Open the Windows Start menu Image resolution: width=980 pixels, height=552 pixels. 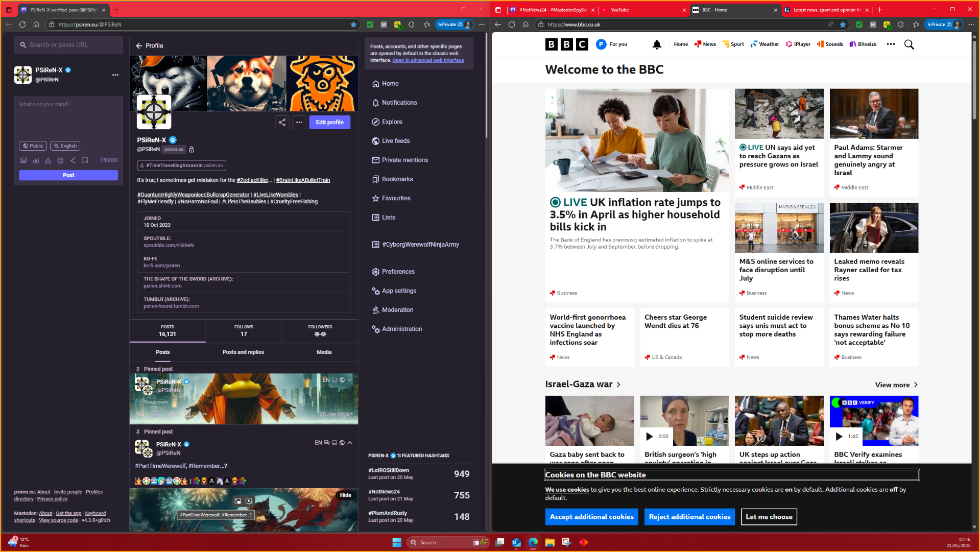[397, 542]
